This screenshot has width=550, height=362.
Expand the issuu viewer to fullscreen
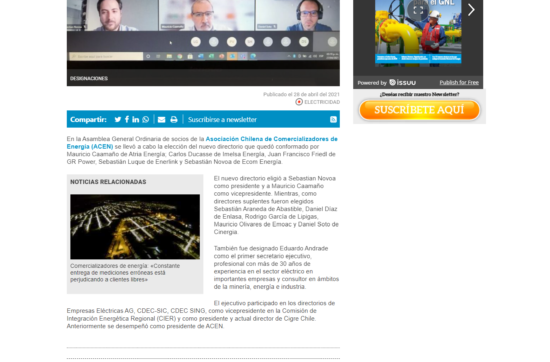coord(418,10)
